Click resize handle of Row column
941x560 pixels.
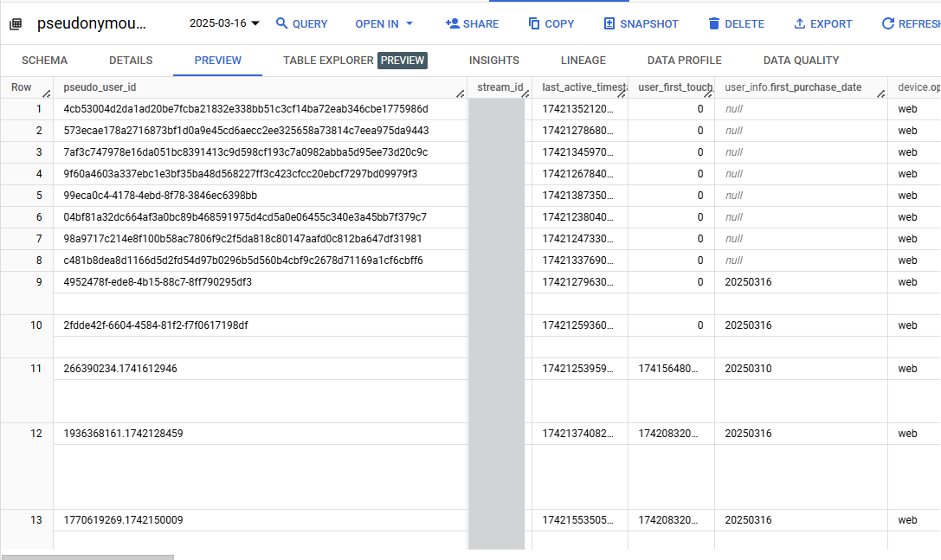click(47, 93)
